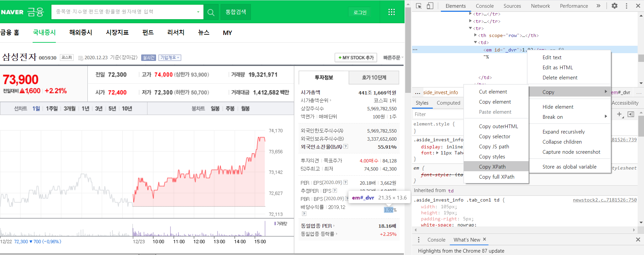Viewport: 644px width, 255px height.
Task: Expand the Copy submenu arrow
Action: tap(606, 92)
